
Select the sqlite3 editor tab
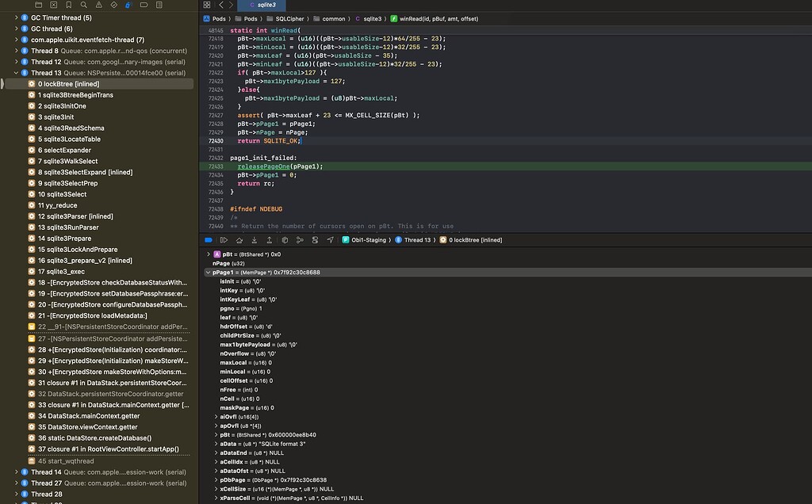tap(267, 5)
